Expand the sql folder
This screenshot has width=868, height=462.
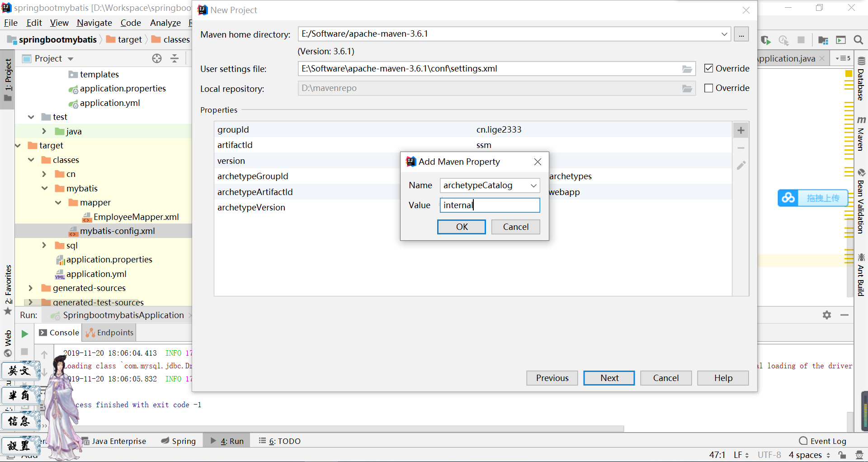pyautogui.click(x=44, y=245)
